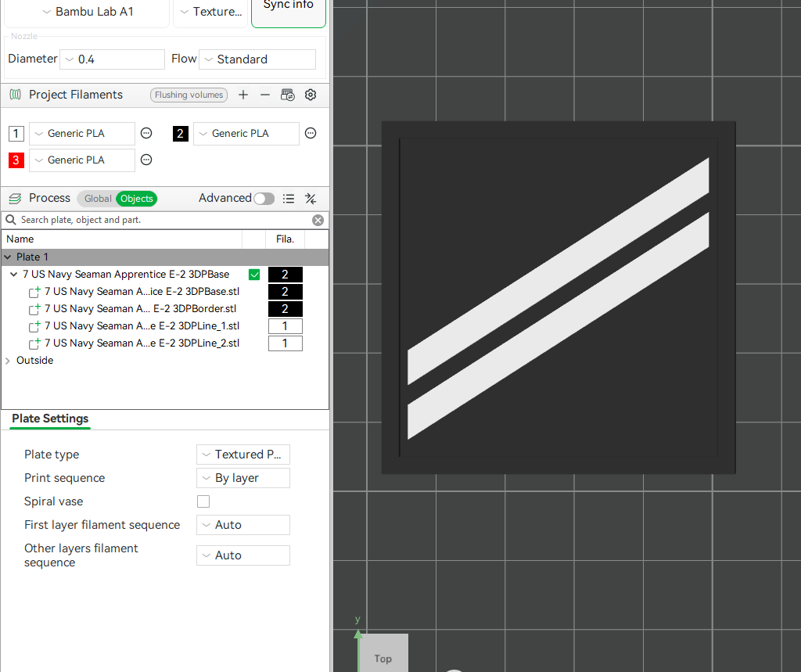Switch Process scope to Global
The image size is (801, 672).
click(x=96, y=199)
